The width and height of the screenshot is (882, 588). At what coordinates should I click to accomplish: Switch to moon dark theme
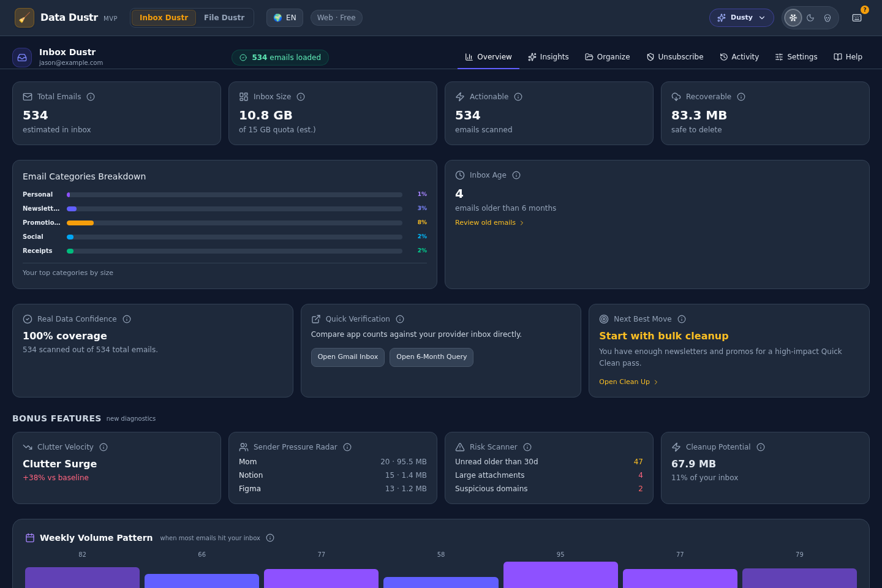(810, 18)
